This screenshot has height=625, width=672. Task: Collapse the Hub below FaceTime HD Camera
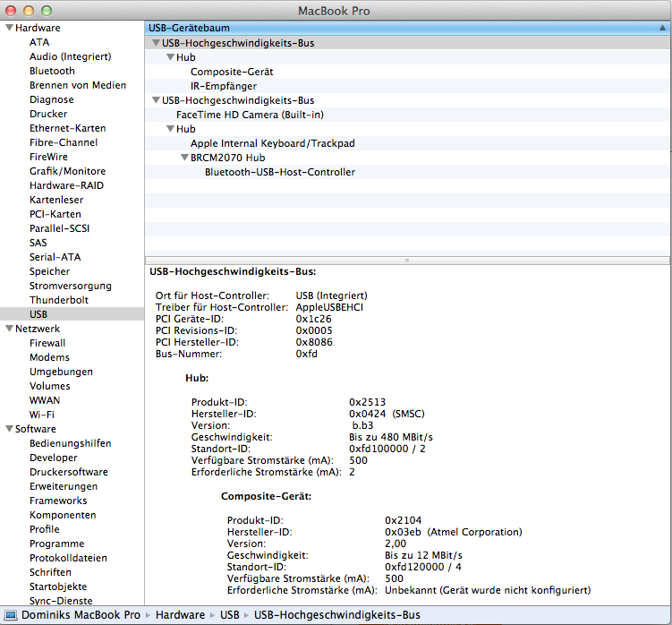(170, 129)
